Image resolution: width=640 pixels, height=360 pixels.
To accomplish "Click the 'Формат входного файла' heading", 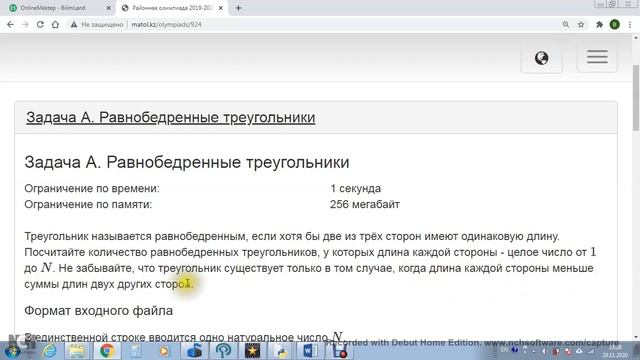I will tap(98, 311).
